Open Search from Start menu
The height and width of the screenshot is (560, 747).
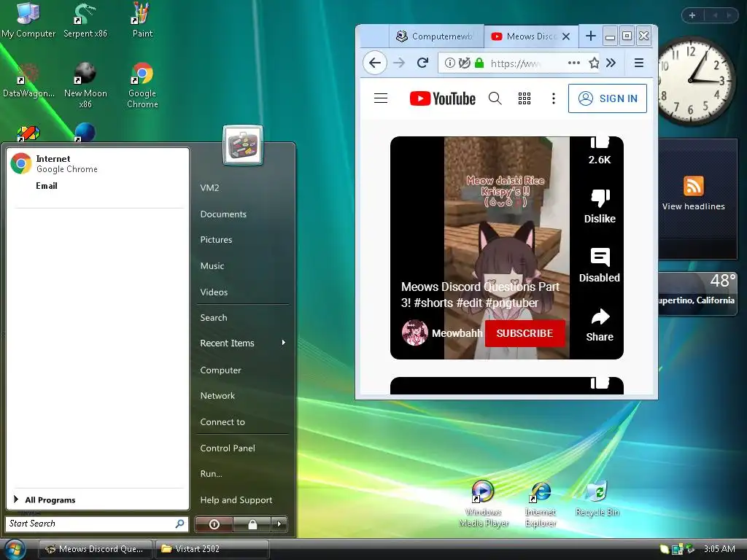pyautogui.click(x=214, y=318)
